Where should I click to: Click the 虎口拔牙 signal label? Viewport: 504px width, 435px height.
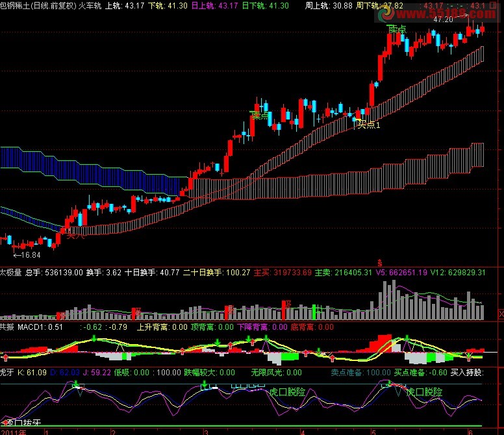tap(23, 423)
